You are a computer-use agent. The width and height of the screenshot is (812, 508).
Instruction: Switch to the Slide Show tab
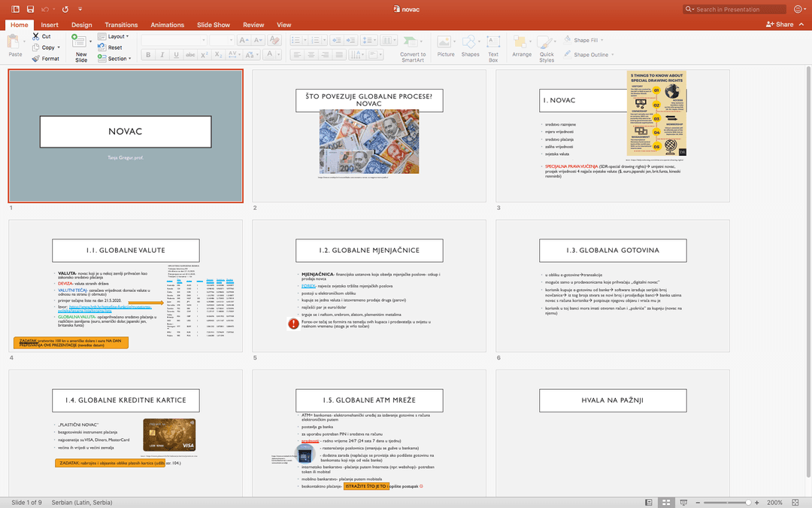214,25
